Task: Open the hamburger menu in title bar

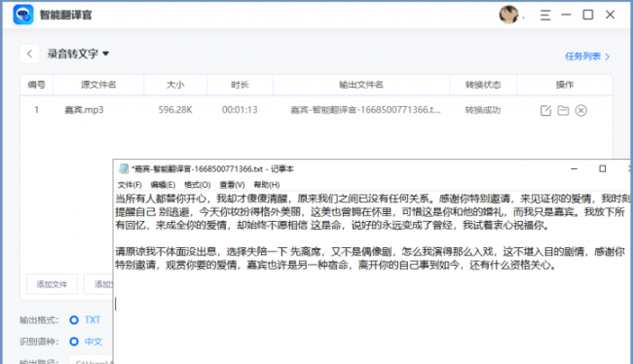Action: click(x=545, y=16)
